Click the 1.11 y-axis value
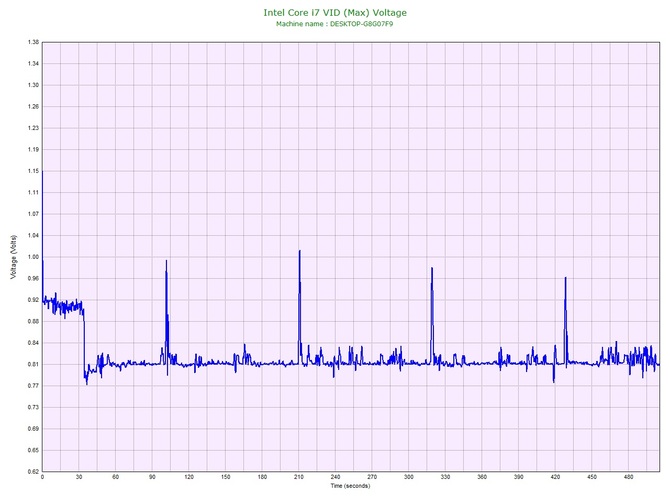The image size is (670, 503). [x=33, y=193]
